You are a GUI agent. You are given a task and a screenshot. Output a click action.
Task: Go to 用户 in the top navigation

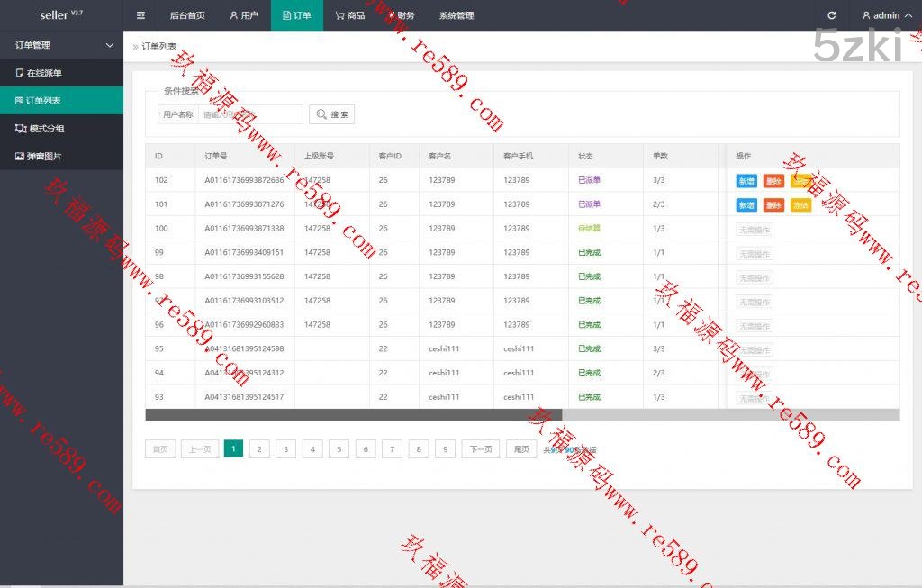[244, 15]
